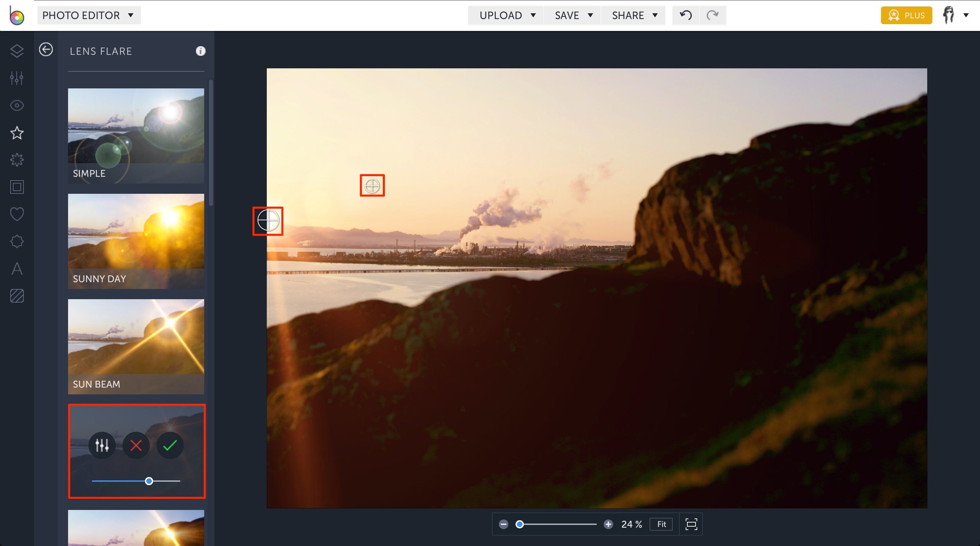Open effect settings sliders button
This screenshot has height=546, width=980.
click(102, 445)
